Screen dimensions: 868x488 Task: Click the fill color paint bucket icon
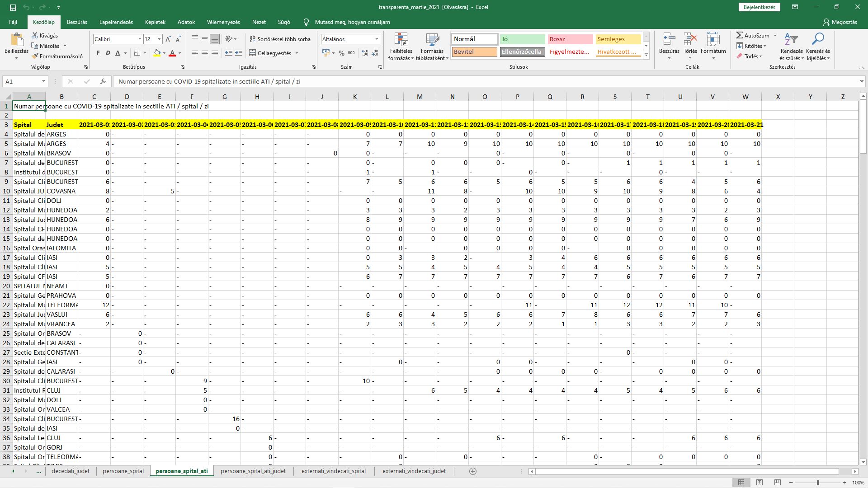157,53
